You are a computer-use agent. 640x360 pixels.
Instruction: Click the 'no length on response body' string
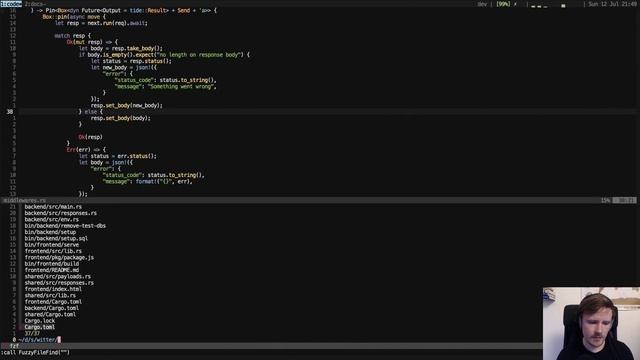[199, 55]
